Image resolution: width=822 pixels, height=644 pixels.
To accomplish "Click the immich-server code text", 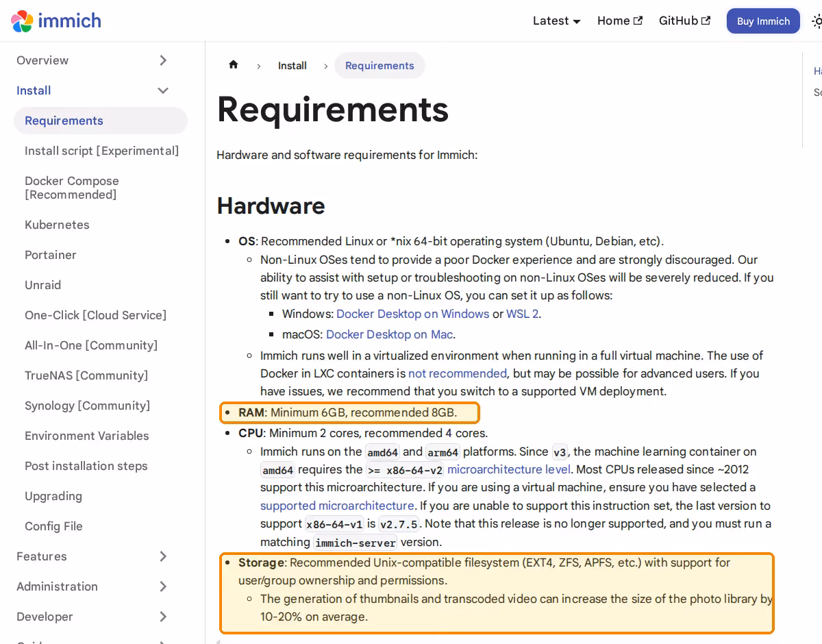I will pos(355,543).
